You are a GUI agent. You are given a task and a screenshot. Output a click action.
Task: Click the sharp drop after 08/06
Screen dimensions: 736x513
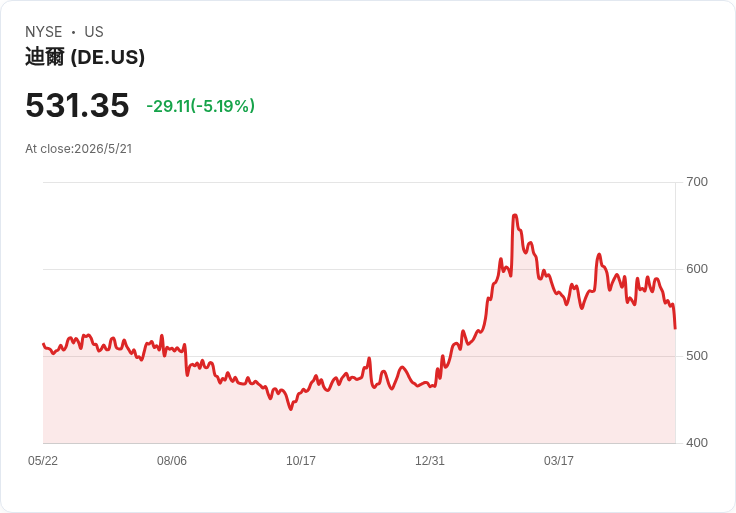(186, 360)
